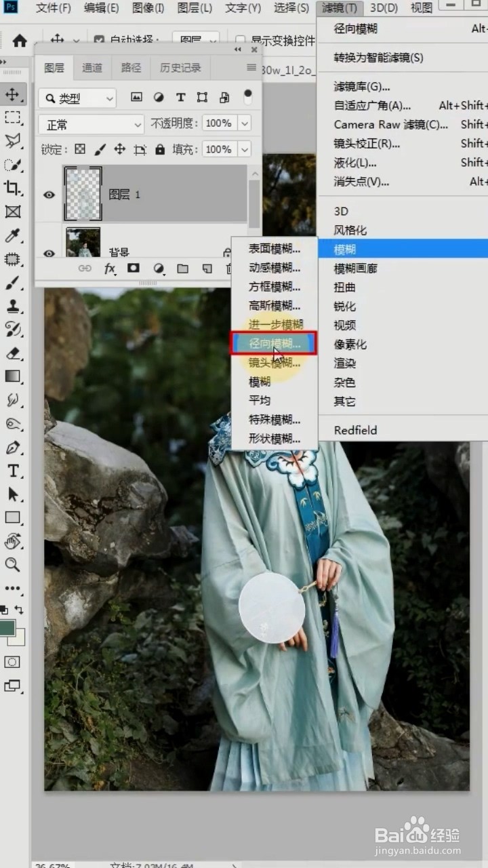Select the Clone Stamp tool
Viewport: 488px width, 868px height.
13,306
